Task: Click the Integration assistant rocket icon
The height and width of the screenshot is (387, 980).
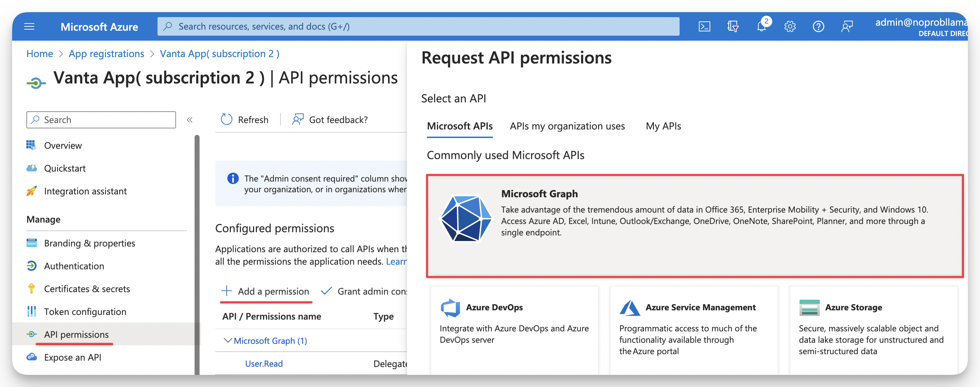Action: (x=31, y=191)
